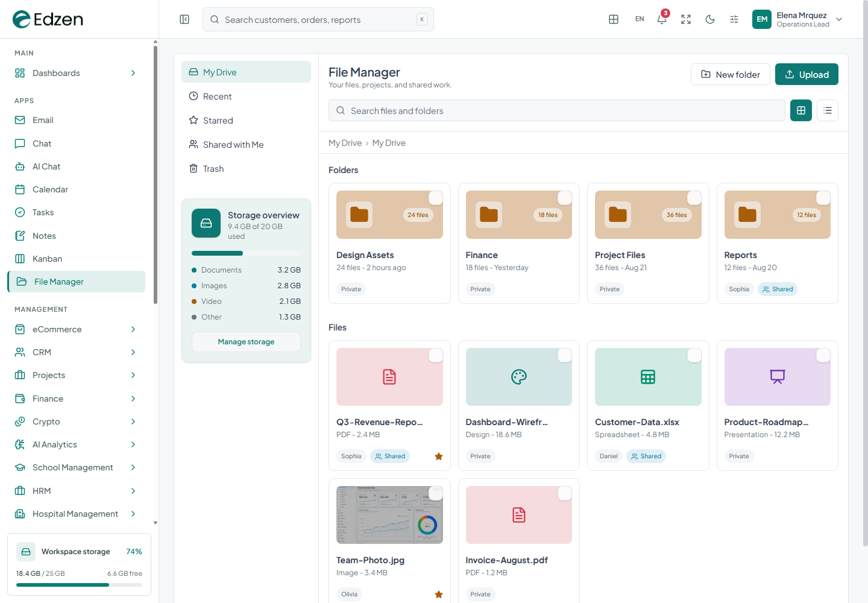The width and height of the screenshot is (868, 603).
Task: Click the Workspace storage progress bar
Action: tap(79, 585)
